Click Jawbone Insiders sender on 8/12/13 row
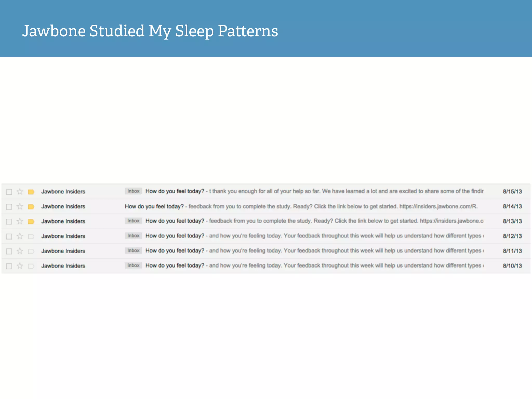The width and height of the screenshot is (532, 399). [63, 236]
